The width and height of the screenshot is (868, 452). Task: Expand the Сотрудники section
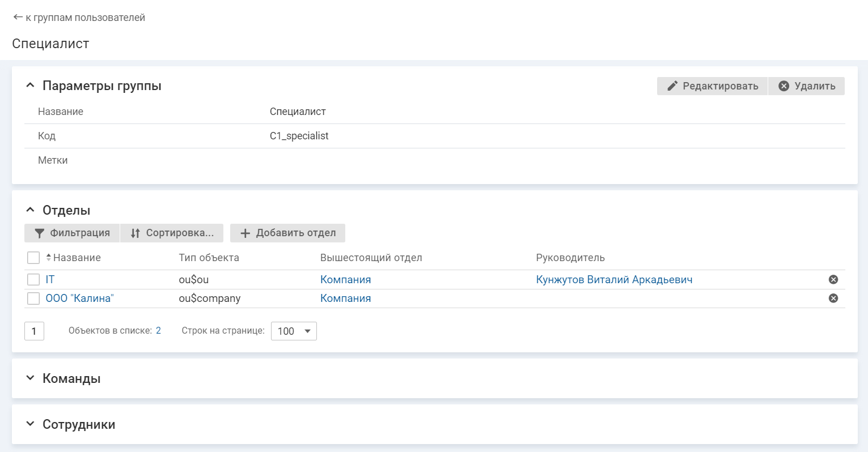pyautogui.click(x=31, y=424)
